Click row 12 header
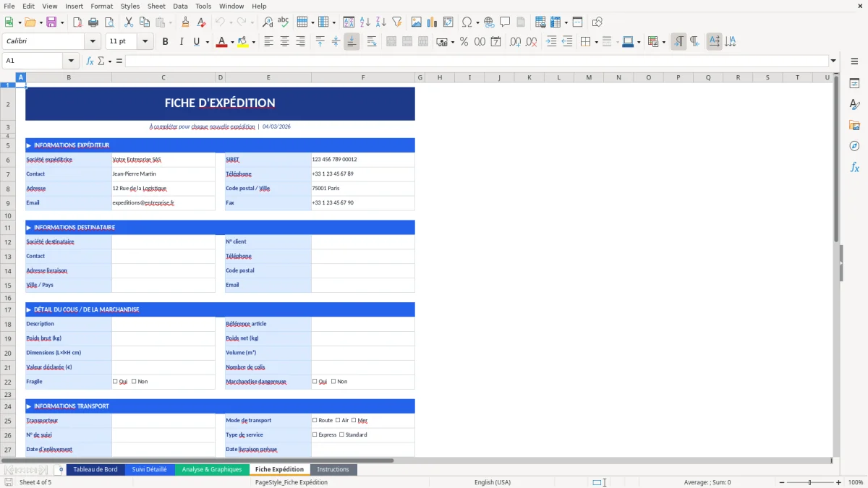 [x=8, y=242]
